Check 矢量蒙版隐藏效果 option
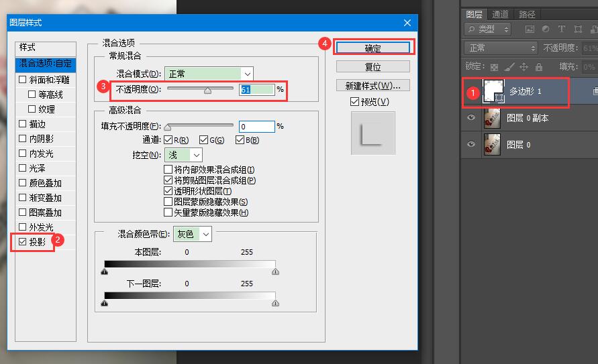This screenshot has height=364, width=598. point(168,212)
